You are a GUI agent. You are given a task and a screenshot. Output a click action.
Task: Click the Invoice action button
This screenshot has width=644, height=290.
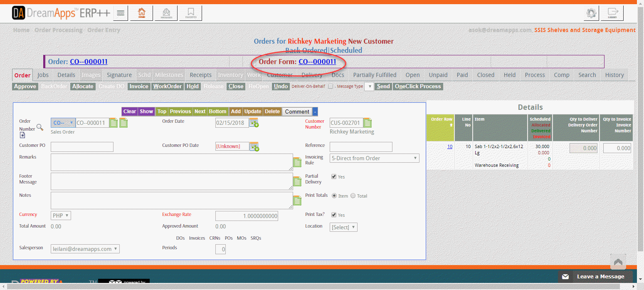pos(139,87)
